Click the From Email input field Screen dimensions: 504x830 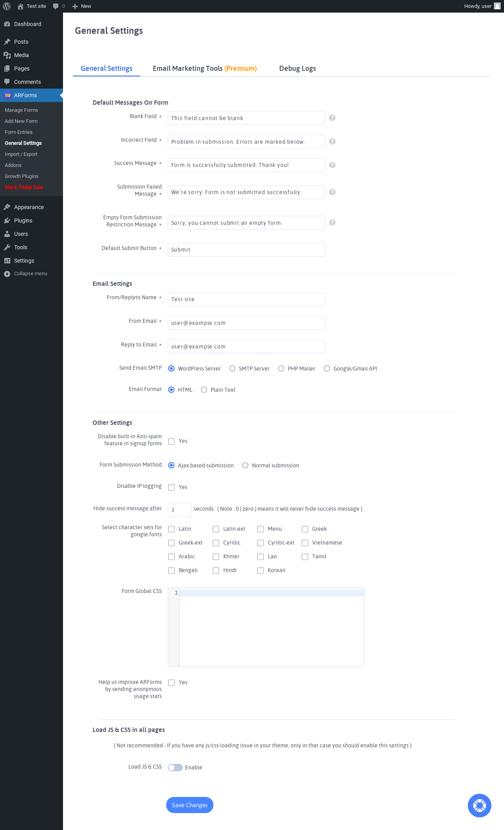(246, 323)
